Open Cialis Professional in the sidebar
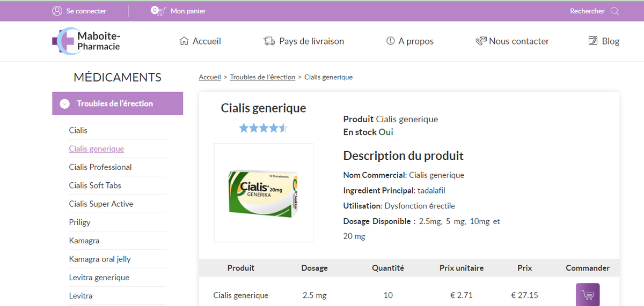 pos(100,167)
